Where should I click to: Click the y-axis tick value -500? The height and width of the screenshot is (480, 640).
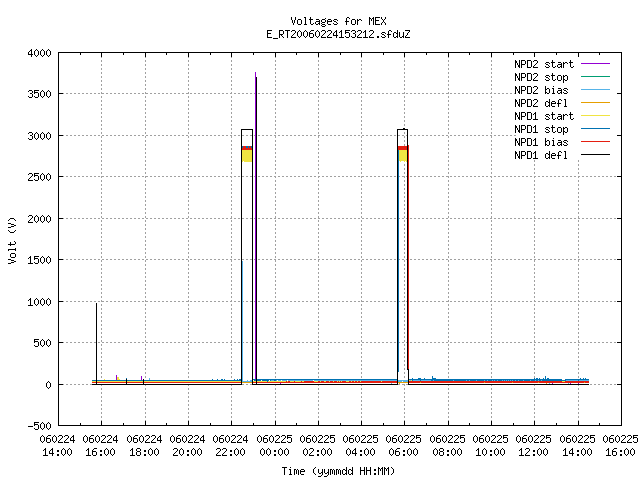click(39, 426)
